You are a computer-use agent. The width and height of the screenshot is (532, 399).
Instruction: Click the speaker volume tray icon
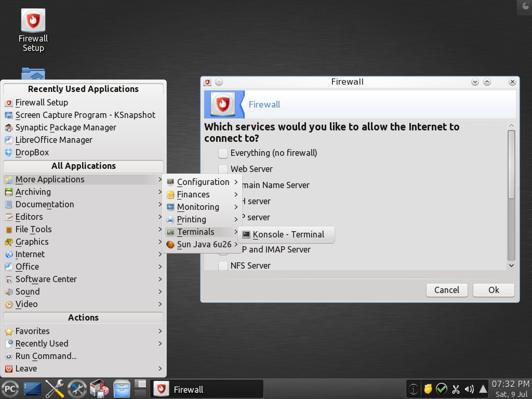coord(469,389)
